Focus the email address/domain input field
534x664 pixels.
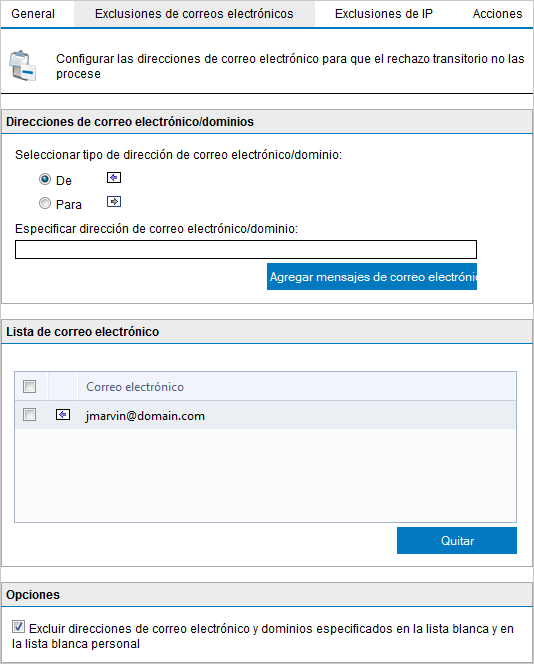point(246,249)
